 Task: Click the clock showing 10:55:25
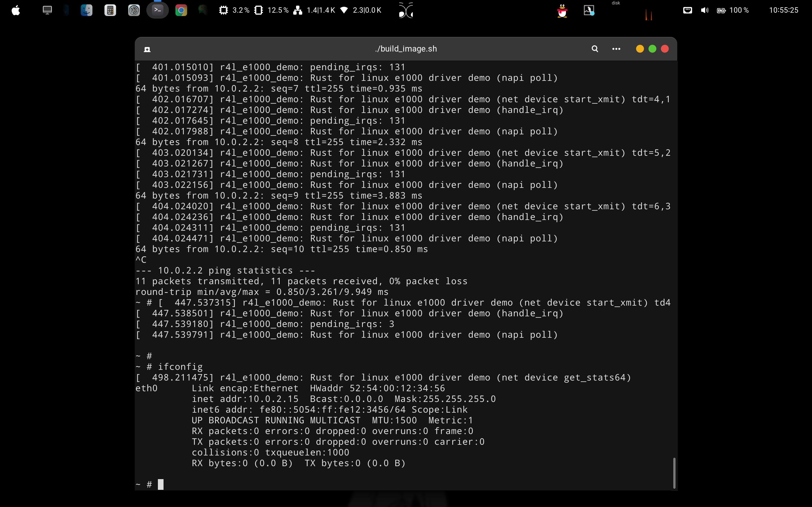point(784,10)
